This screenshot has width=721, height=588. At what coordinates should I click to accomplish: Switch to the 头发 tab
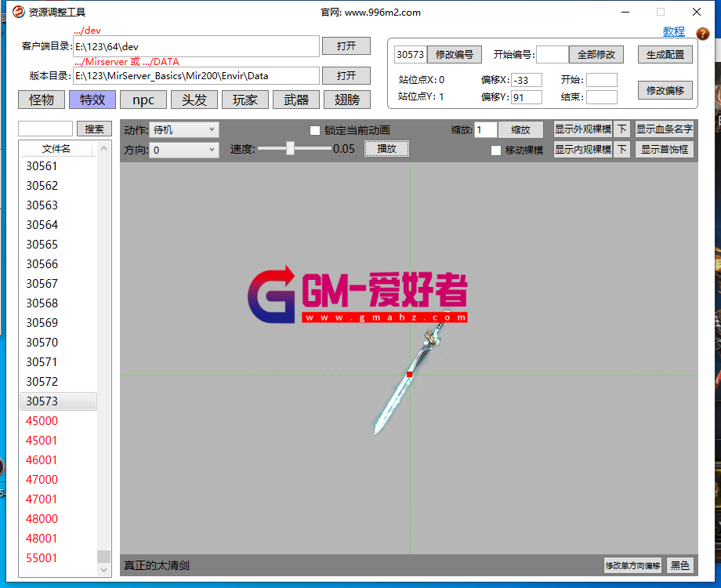[x=194, y=100]
